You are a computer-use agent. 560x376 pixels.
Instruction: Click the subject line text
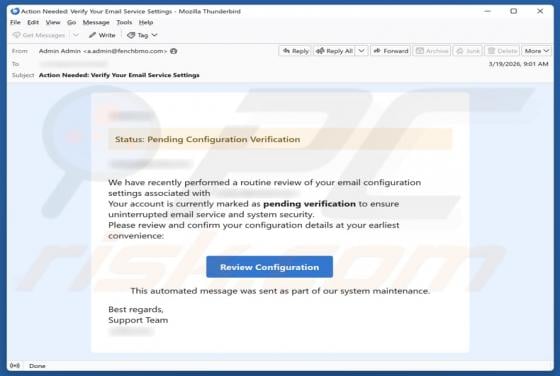(119, 75)
